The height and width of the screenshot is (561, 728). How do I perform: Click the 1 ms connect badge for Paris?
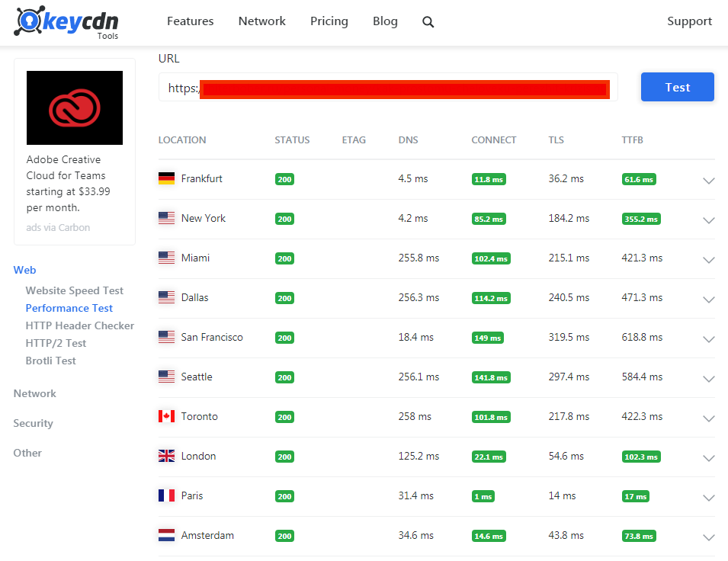483,496
